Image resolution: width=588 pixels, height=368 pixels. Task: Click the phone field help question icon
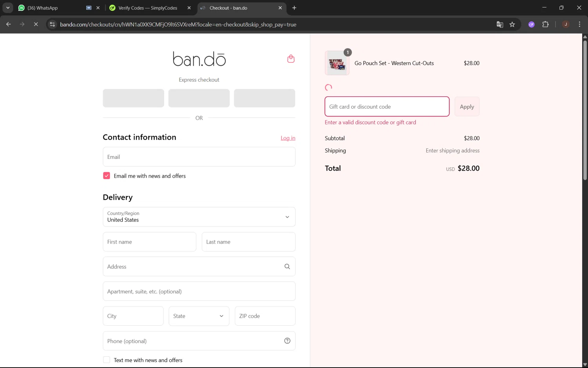coord(287,341)
